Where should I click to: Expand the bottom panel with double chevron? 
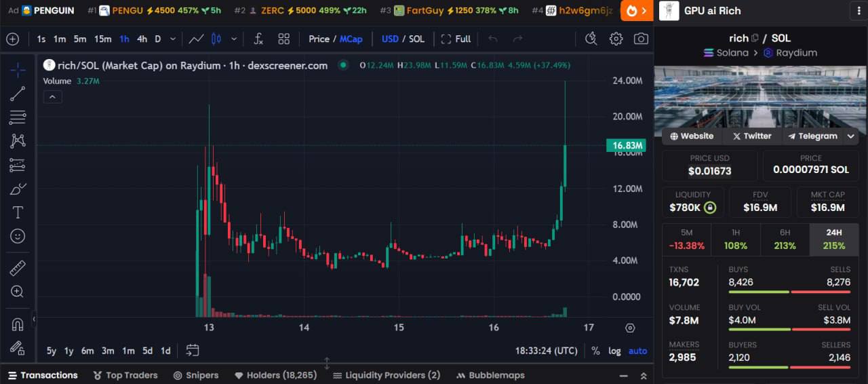click(x=644, y=375)
